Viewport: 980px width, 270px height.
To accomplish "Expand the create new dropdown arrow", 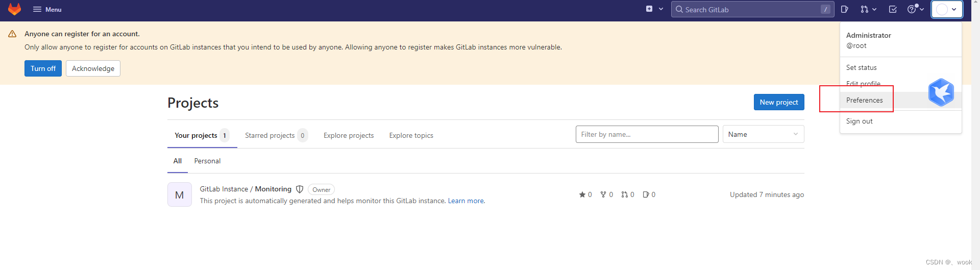I will [661, 9].
